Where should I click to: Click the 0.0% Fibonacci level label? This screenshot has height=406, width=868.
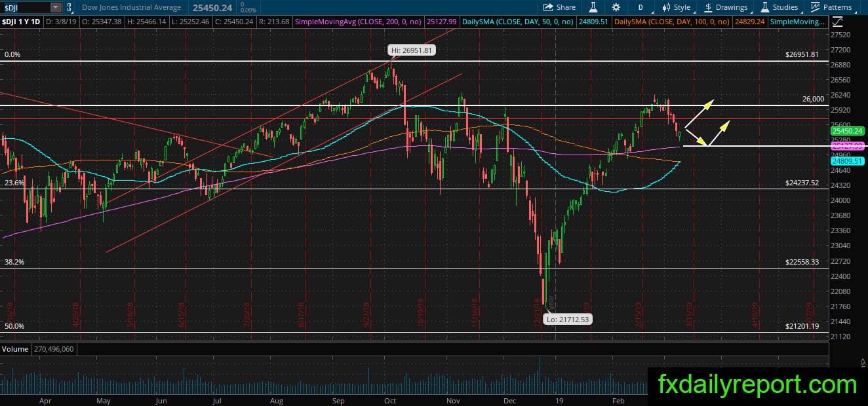click(x=12, y=55)
